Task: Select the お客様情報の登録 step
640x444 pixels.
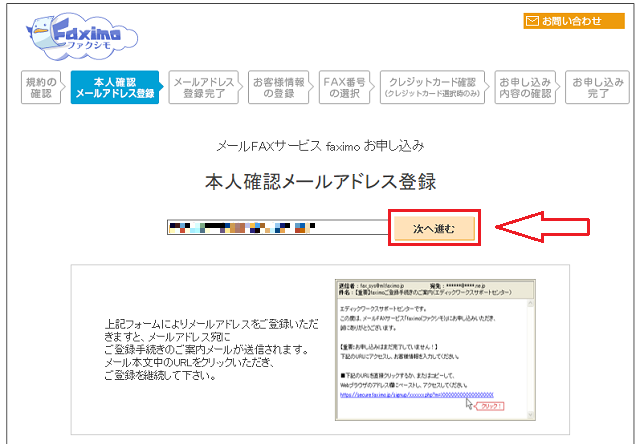Action: pyautogui.click(x=279, y=87)
